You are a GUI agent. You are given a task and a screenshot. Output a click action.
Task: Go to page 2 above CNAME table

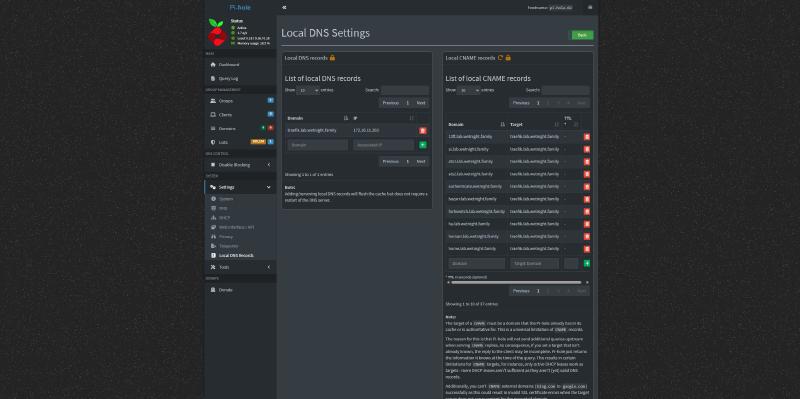[x=548, y=103]
